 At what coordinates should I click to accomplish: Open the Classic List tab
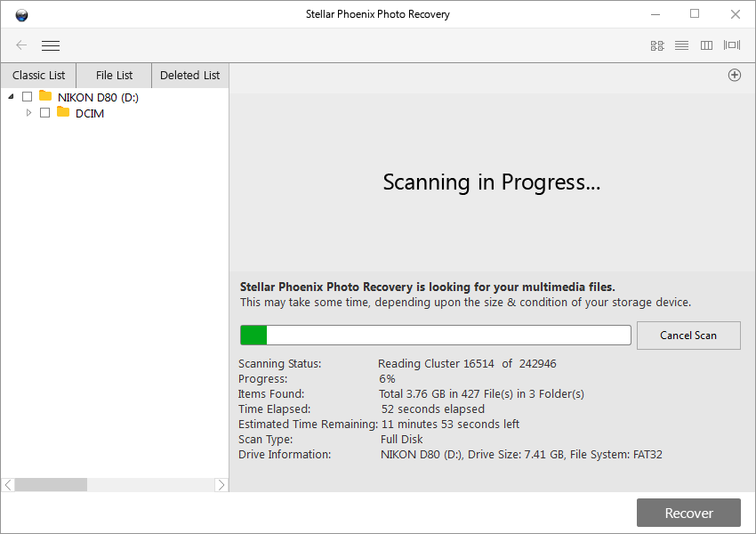point(38,76)
